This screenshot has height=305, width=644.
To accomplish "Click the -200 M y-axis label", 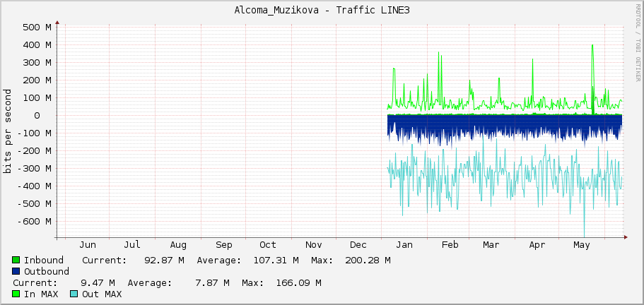I will (x=34, y=151).
